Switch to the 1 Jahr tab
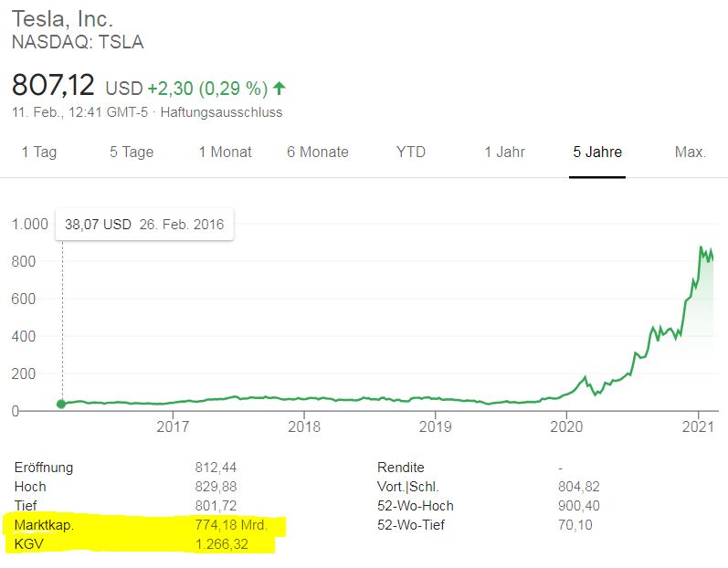Viewport: 728px width, 568px height. 504,152
